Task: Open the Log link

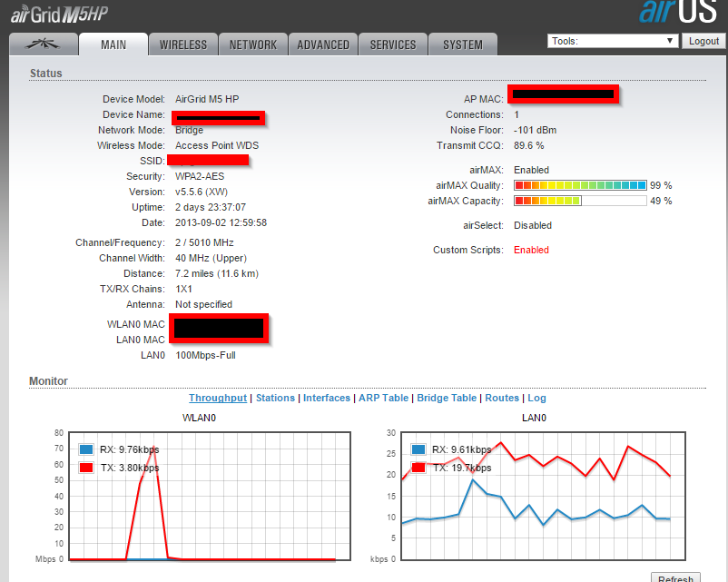Action: [x=536, y=398]
